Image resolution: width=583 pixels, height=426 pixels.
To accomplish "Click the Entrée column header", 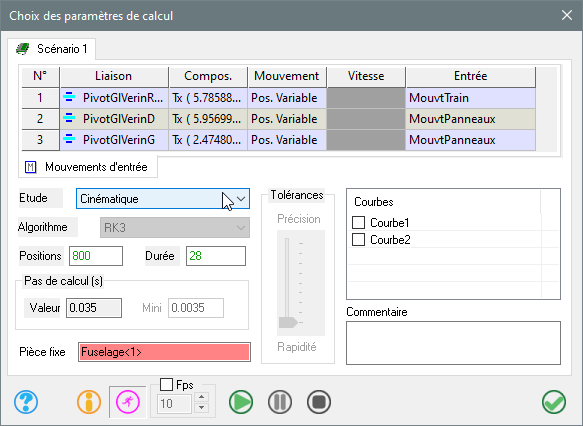I will pos(471,76).
